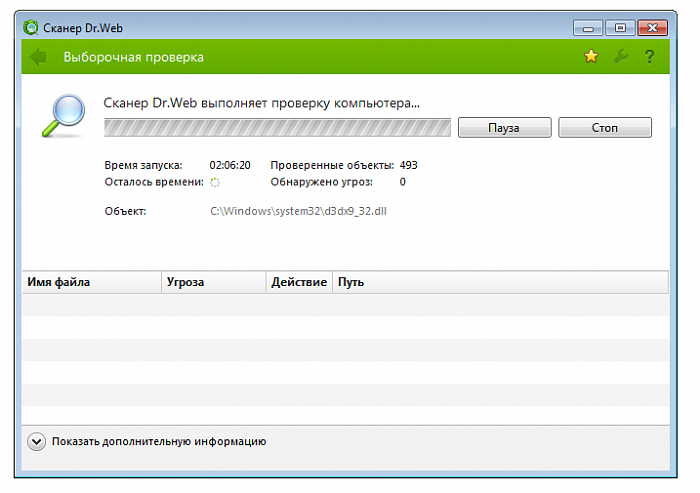700x493 pixels.
Task: Expand additional information chevron button
Action: [x=36, y=442]
